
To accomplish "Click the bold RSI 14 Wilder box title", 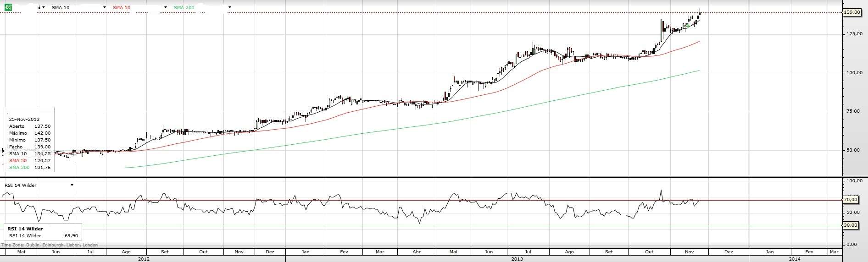I will pyautogui.click(x=25, y=229).
